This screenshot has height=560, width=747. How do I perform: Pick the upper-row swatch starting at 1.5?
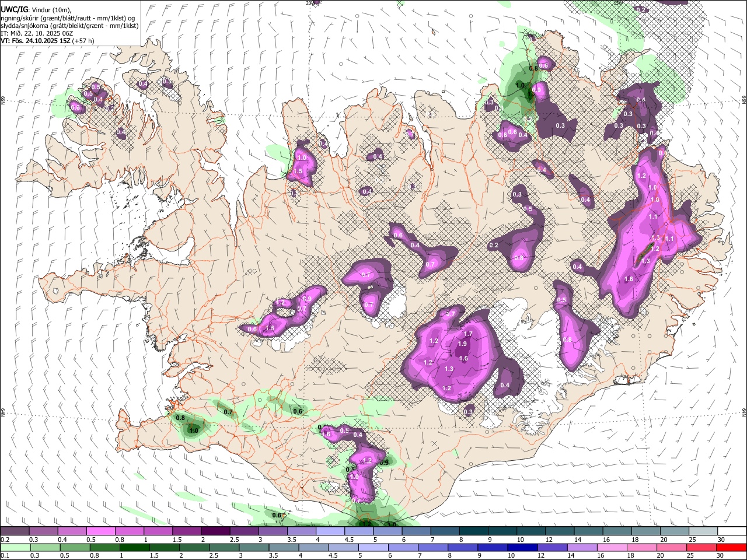187,531
